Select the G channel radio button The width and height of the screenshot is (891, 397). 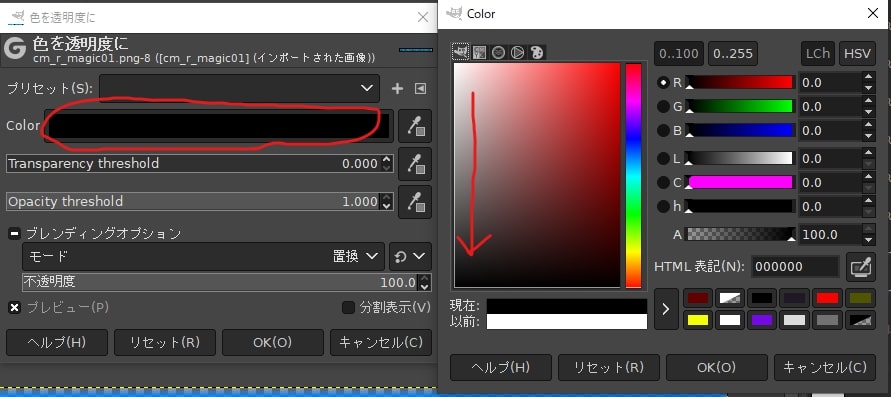663,106
